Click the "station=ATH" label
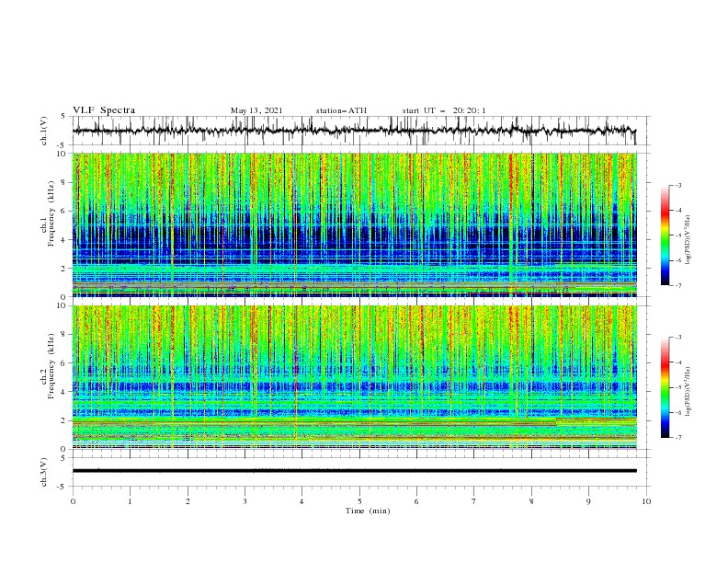728x563 pixels. pos(341,110)
